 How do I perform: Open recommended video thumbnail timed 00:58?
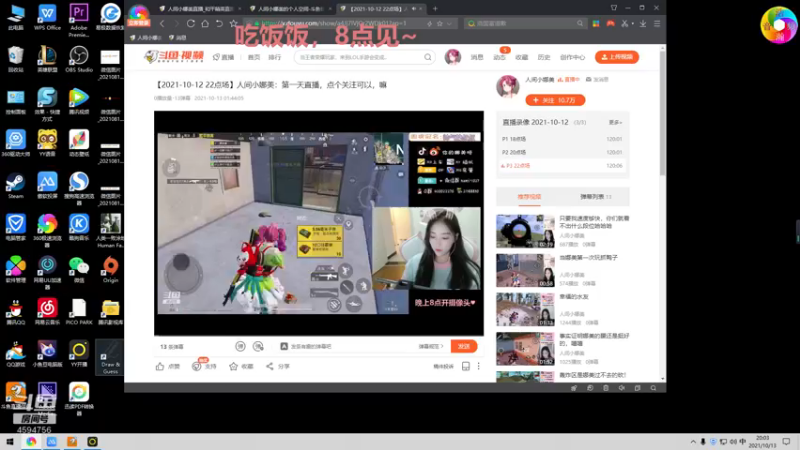pyautogui.click(x=525, y=270)
